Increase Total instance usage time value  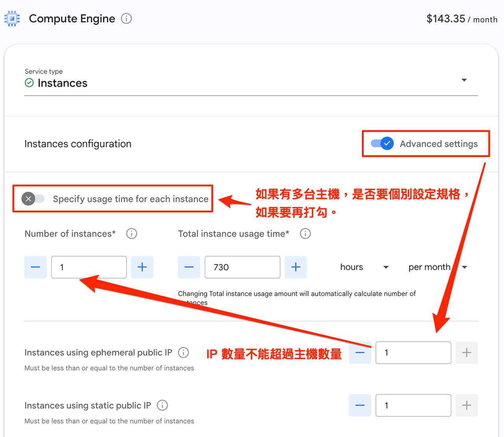pos(296,267)
